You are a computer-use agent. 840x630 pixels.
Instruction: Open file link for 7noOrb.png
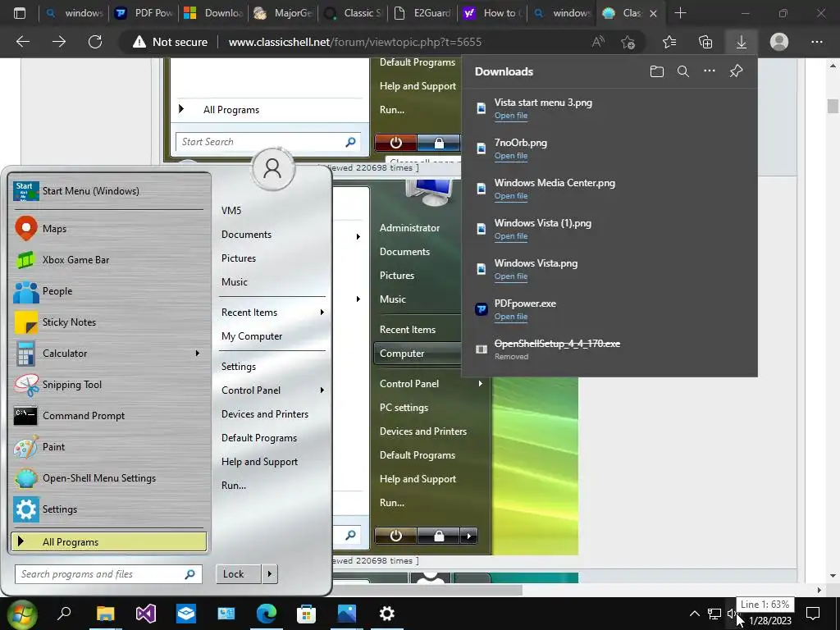(x=510, y=156)
